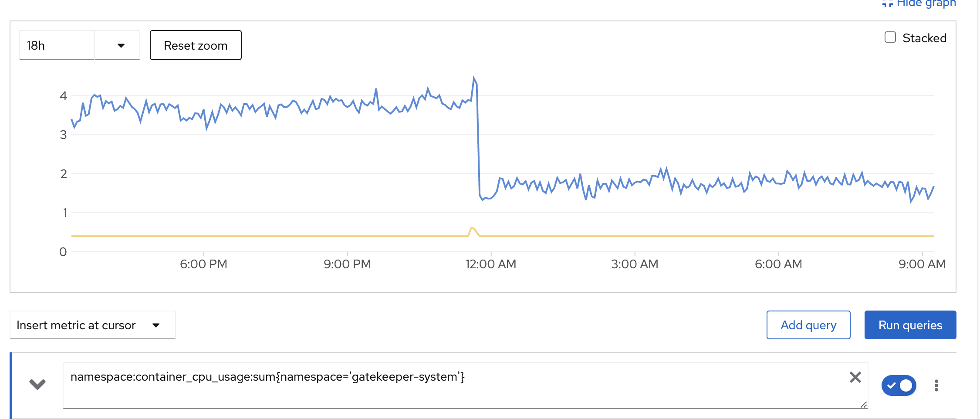Viewport: 980px width, 419px height.
Task: Click the caret on Insert metric at cursor
Action: [157, 325]
